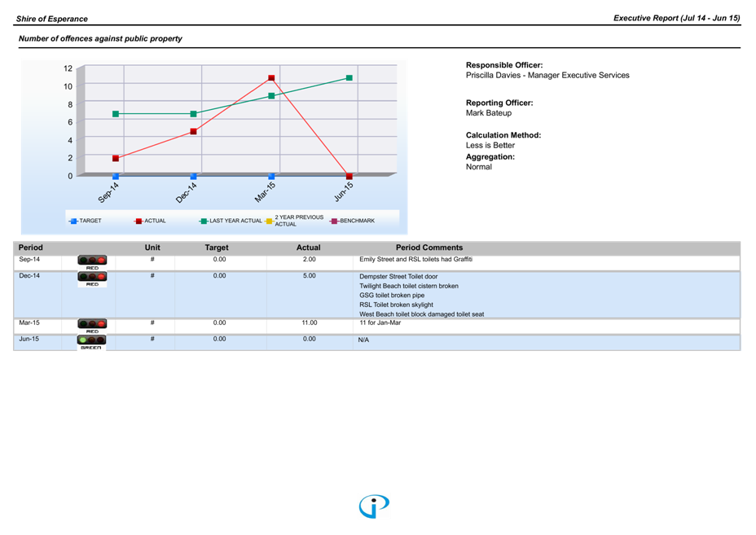756x535 pixels.
Task: Select the green Jun-15 last year data point
Action: pyautogui.click(x=349, y=78)
